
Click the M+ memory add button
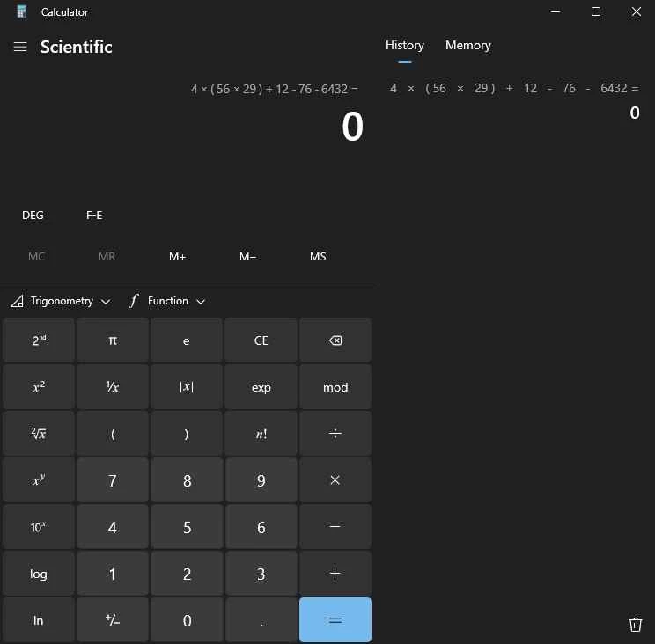tap(177, 257)
